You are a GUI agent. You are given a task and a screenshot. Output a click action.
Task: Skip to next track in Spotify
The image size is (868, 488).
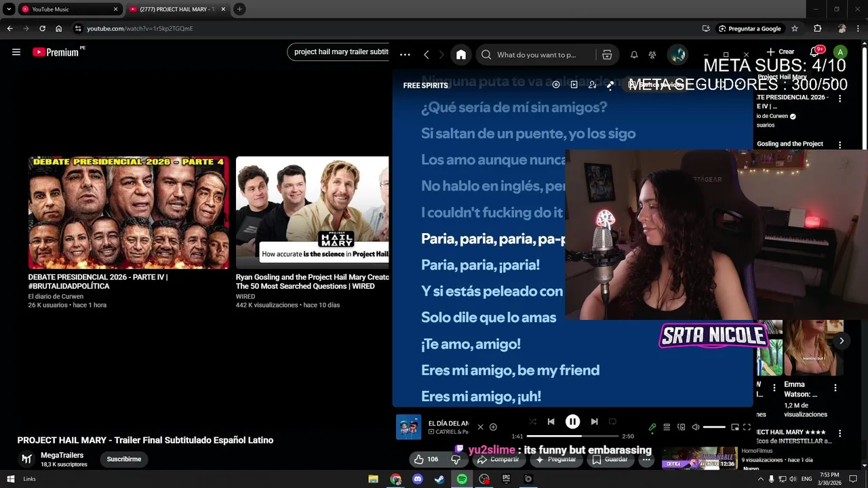594,422
